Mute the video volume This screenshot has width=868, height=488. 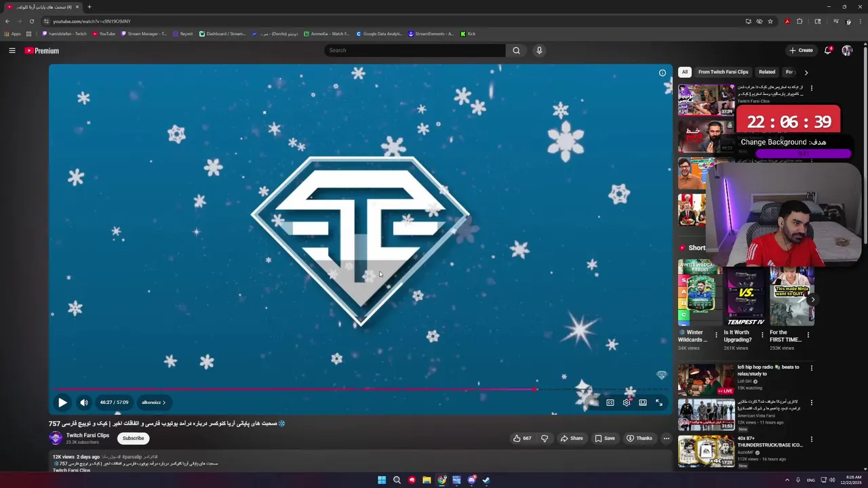coord(84,403)
